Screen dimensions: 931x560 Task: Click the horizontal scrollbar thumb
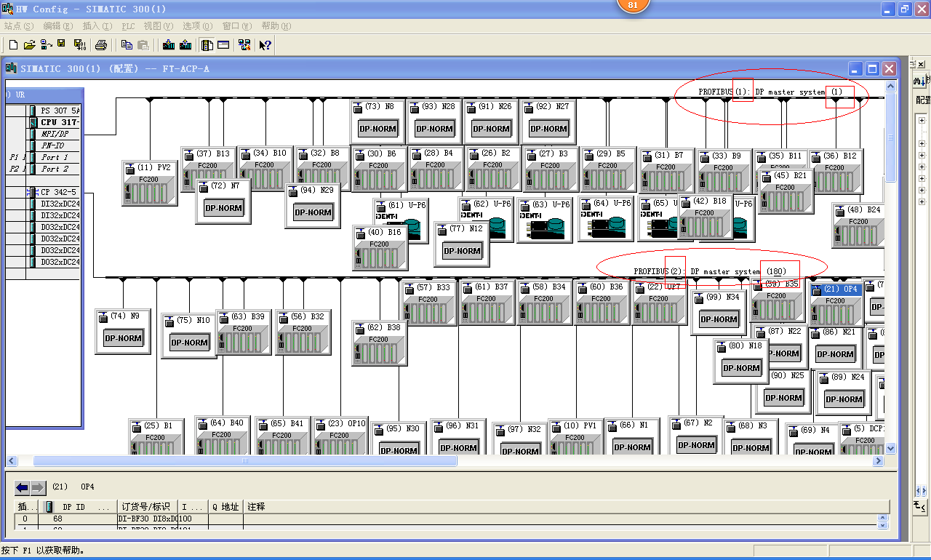245,460
